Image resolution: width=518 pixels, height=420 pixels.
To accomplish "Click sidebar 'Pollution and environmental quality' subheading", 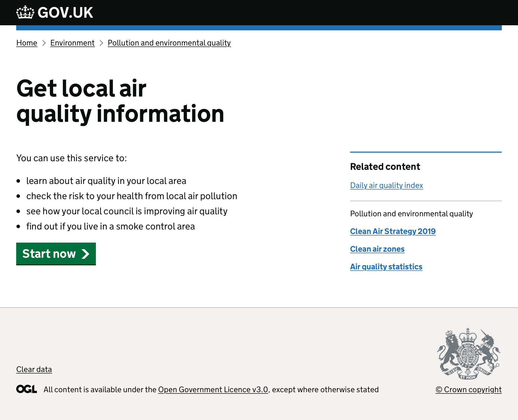I will click(412, 214).
